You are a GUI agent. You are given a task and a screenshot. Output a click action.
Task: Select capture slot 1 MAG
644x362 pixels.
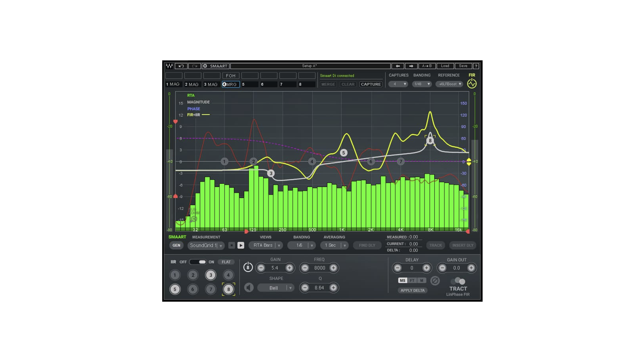(174, 84)
